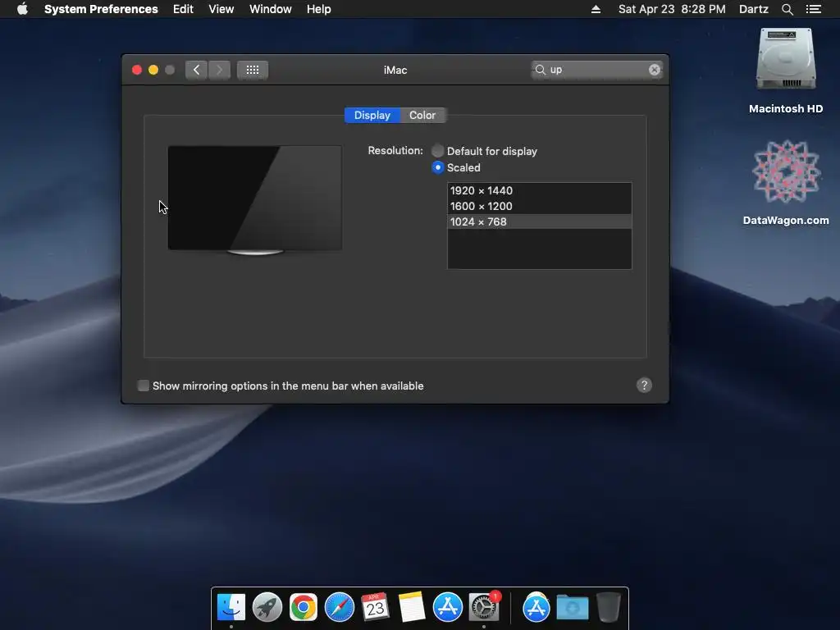The image size is (840, 630).
Task: Click the eject icon in the menu bar
Action: [x=596, y=9]
